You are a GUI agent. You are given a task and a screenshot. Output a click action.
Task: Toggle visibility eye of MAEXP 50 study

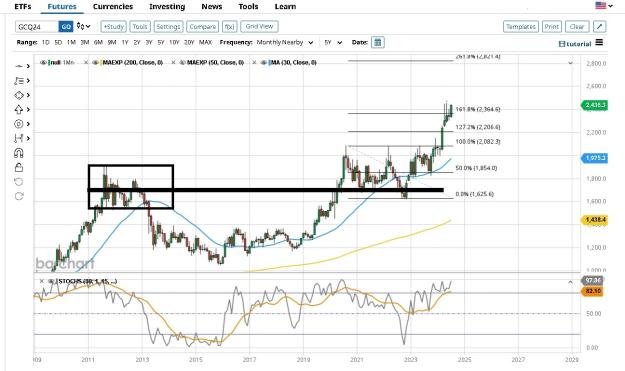[x=182, y=63]
